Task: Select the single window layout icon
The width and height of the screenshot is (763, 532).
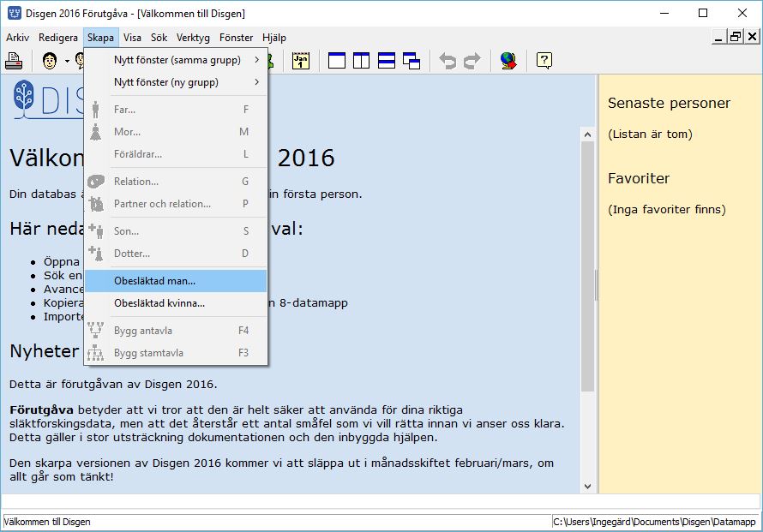Action: (337, 61)
